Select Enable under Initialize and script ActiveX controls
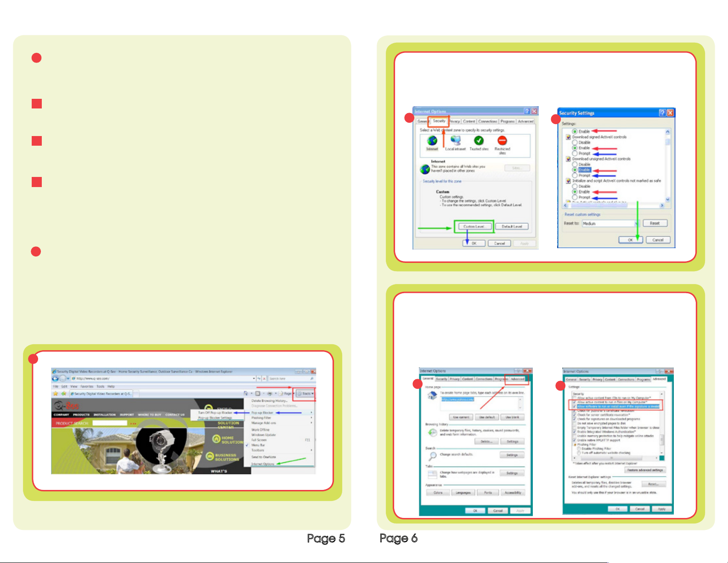Viewport: 728px width, 563px height. coord(575,192)
